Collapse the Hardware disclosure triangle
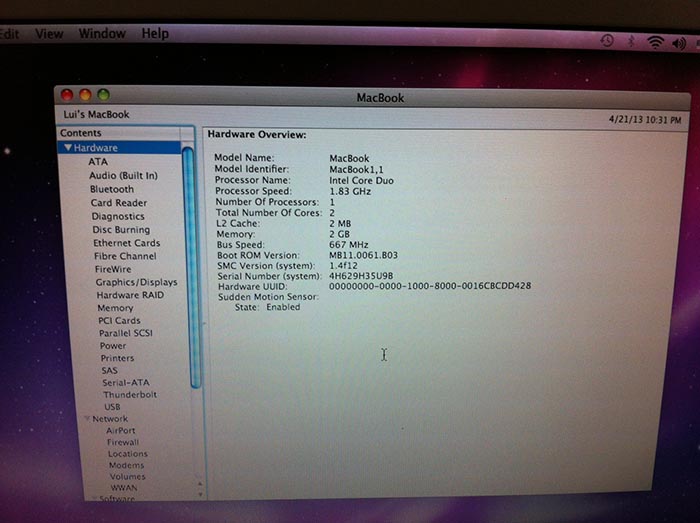700x523 pixels. [68, 147]
